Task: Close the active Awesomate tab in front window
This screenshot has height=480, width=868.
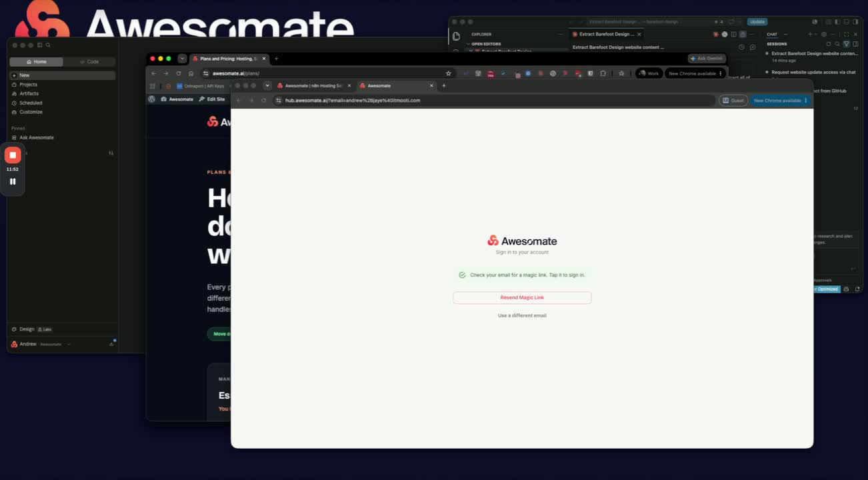Action: click(431, 85)
